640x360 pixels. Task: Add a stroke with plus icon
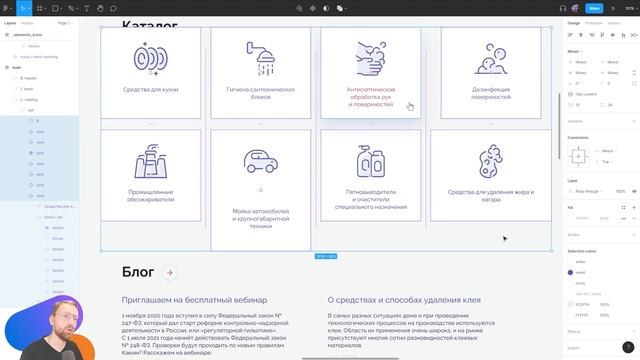(634, 235)
